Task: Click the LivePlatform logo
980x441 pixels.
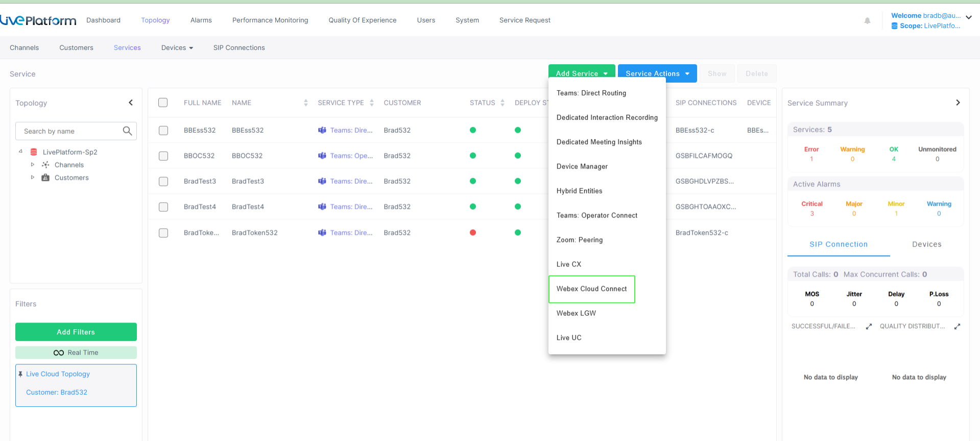Action: click(38, 20)
